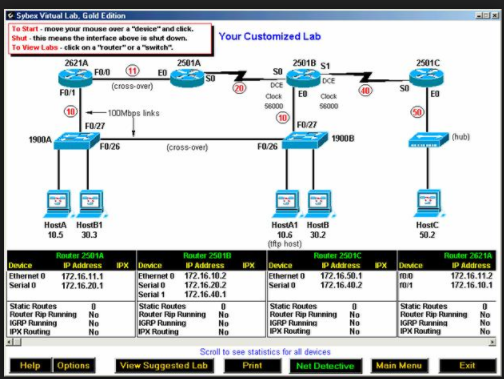The width and height of the screenshot is (504, 379).
Task: Open the Help button
Action: click(30, 366)
